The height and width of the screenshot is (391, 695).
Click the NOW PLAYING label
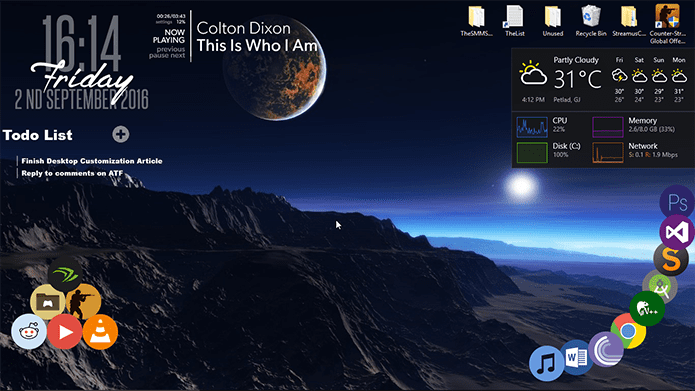click(169, 36)
